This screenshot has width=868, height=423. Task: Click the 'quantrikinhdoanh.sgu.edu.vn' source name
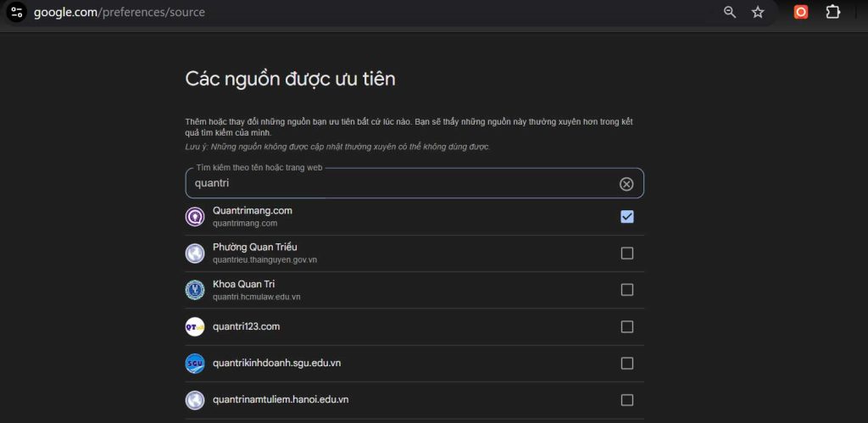point(277,363)
